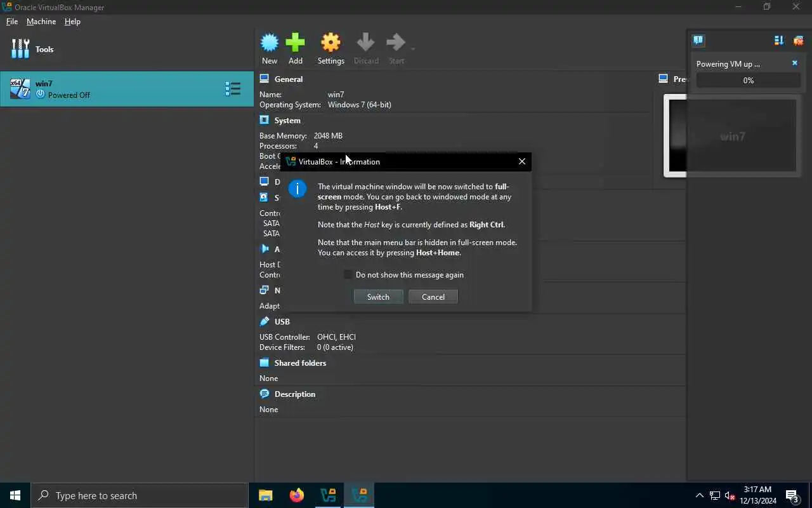
Task: Click the USB section plug icon
Action: 265,321
